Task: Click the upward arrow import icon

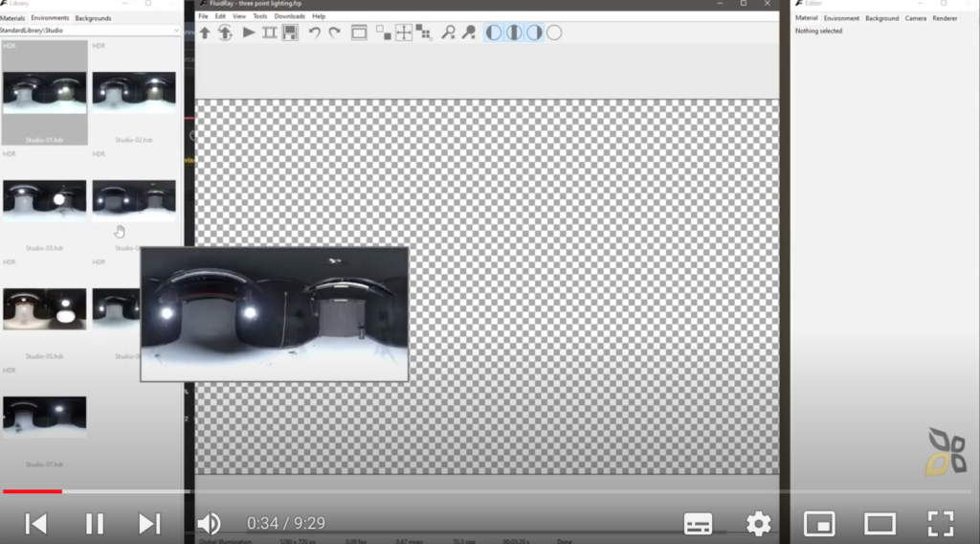Action: click(205, 33)
